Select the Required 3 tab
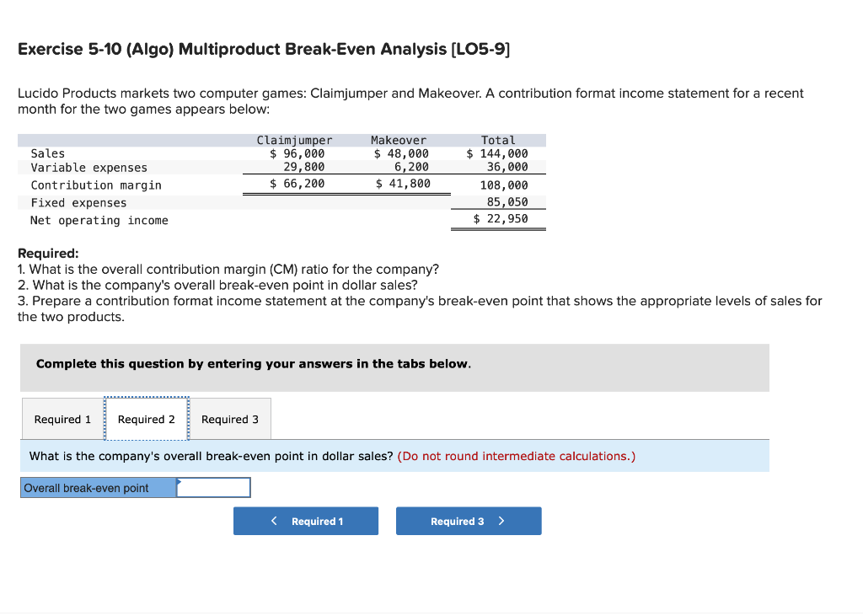This screenshot has height=616, width=863. tap(230, 419)
